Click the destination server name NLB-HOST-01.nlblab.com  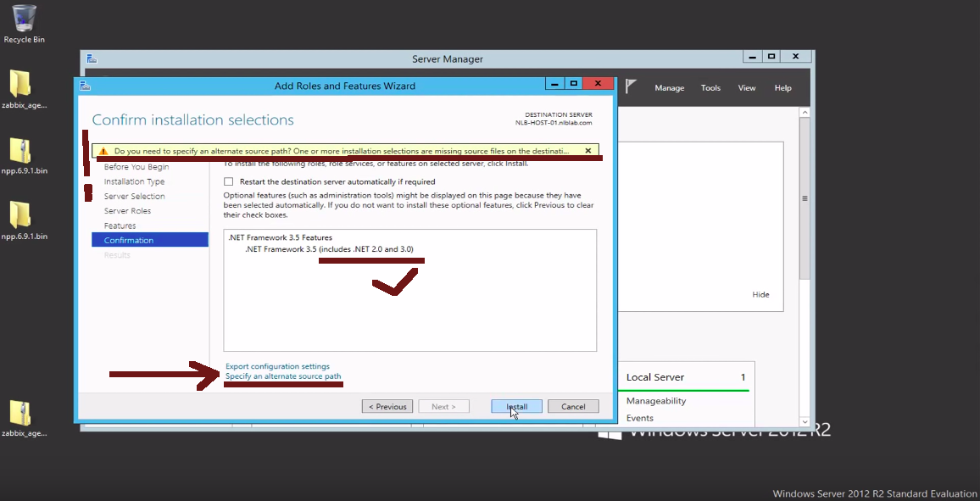coord(553,122)
